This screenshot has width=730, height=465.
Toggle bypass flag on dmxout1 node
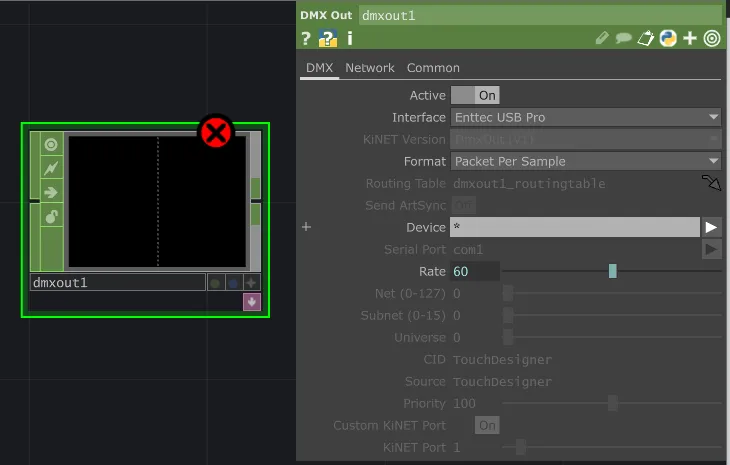[51, 168]
